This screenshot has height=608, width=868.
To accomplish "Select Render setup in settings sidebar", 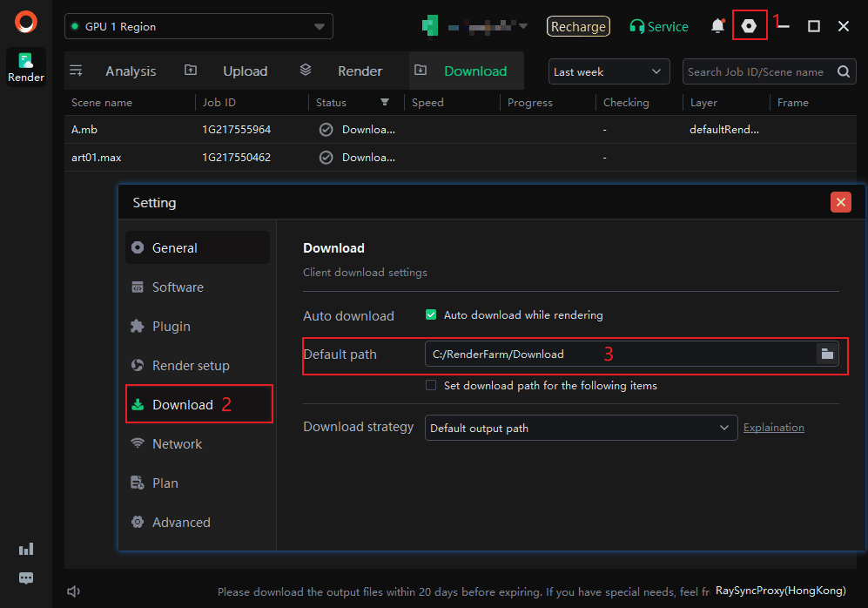I will click(x=191, y=366).
